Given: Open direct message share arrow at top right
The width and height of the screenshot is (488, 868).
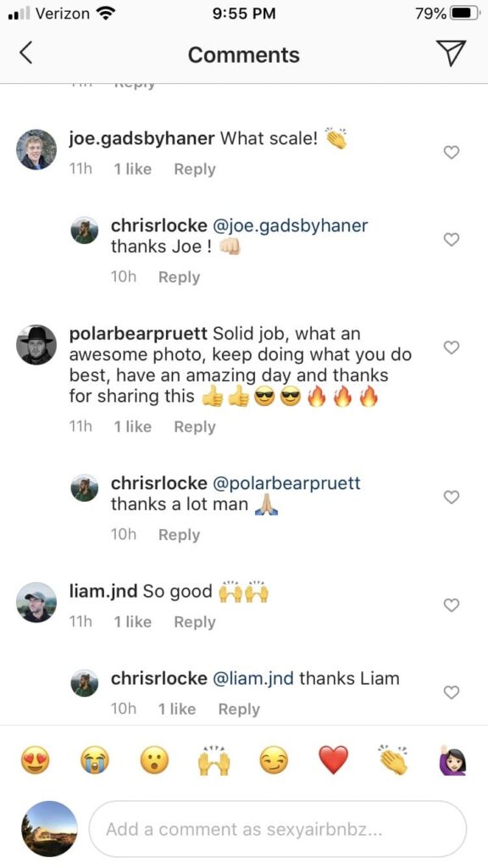Looking at the screenshot, I should coord(452,53).
